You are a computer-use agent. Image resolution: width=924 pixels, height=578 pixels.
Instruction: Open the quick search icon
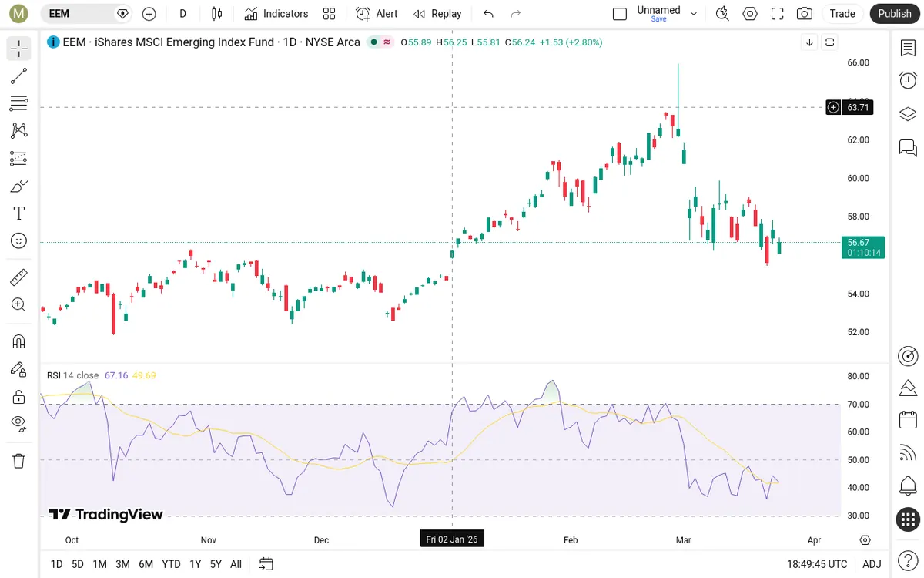722,14
